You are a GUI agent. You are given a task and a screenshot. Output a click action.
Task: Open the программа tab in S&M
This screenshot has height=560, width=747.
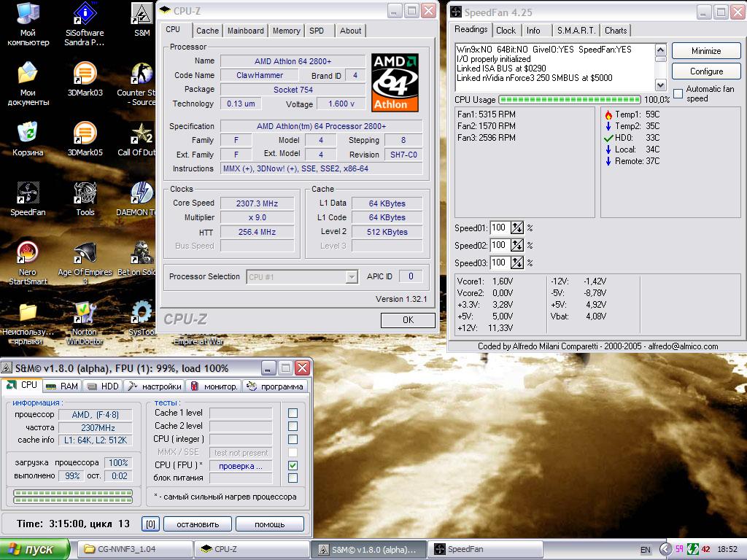(x=275, y=386)
